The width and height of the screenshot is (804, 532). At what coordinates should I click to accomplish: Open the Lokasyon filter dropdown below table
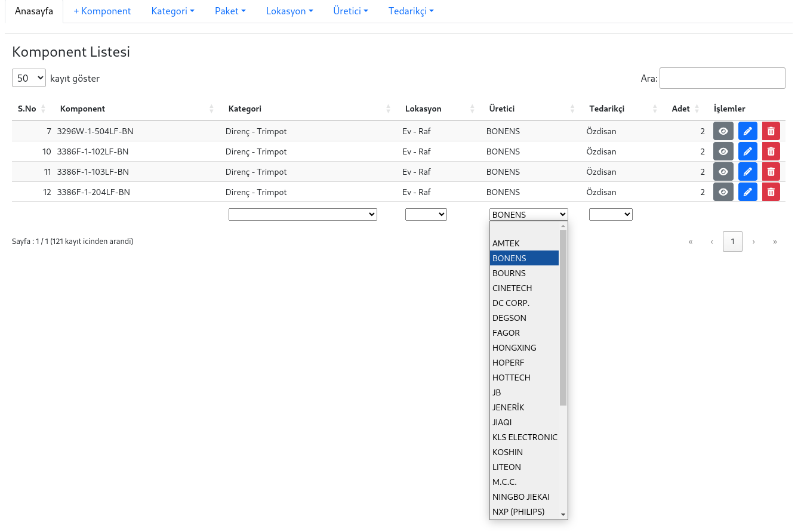pos(426,214)
